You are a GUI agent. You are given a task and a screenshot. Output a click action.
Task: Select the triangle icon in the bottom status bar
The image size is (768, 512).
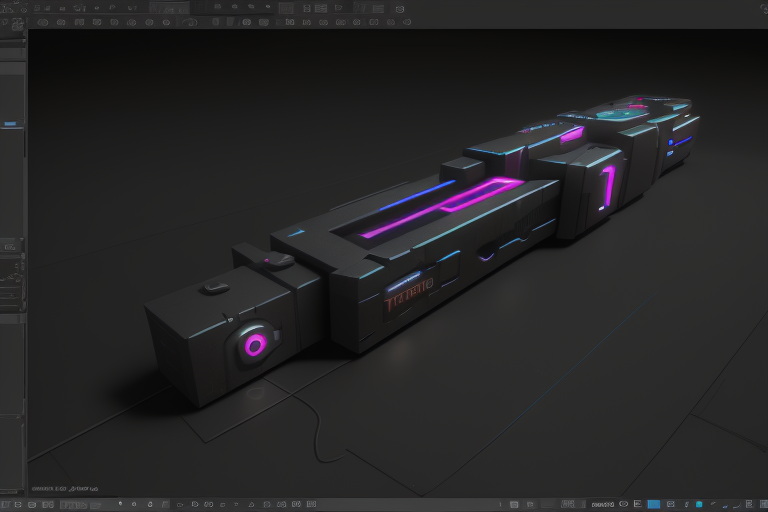pos(250,505)
